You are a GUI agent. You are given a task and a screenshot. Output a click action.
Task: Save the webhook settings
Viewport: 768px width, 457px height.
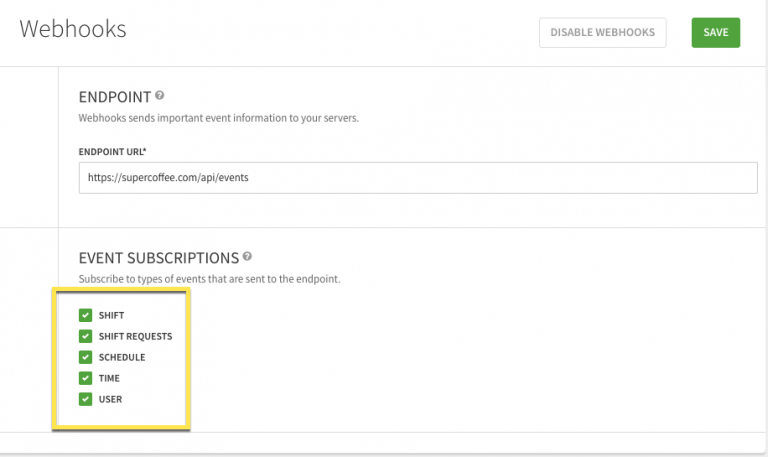716,33
